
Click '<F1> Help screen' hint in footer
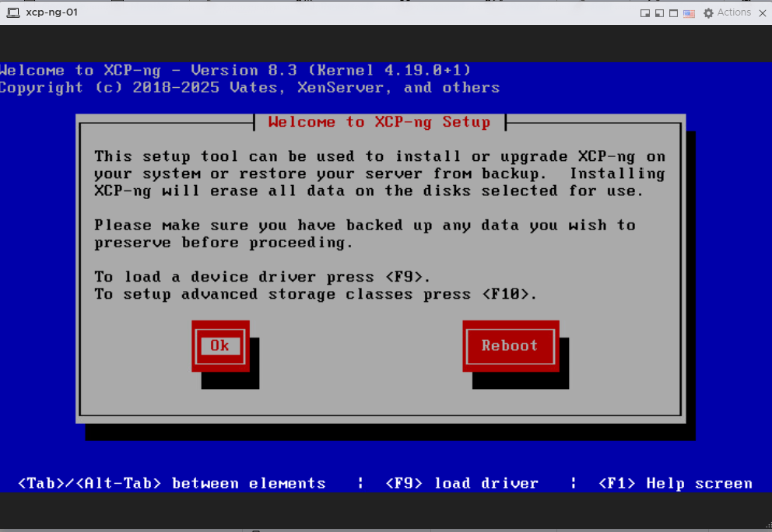[x=675, y=483]
